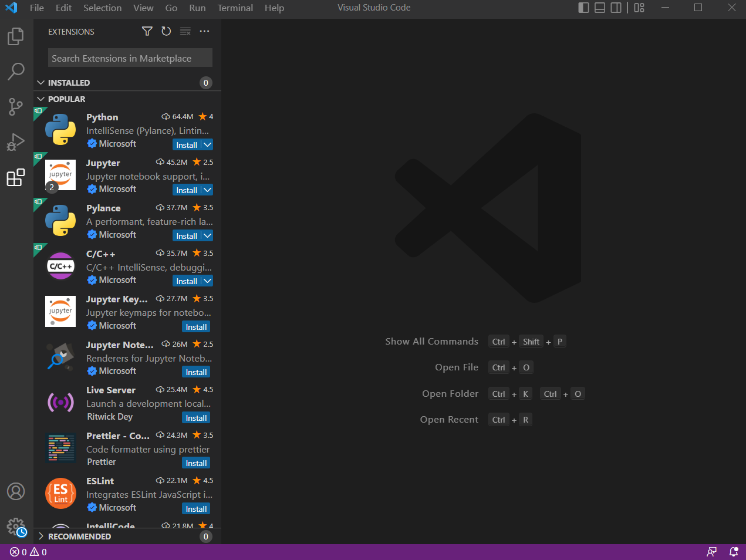Click the errors and warnings status item
746x560 pixels.
(x=28, y=552)
